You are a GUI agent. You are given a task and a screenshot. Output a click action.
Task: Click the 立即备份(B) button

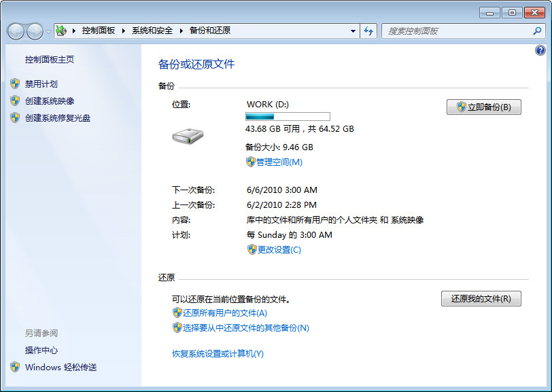pos(484,107)
